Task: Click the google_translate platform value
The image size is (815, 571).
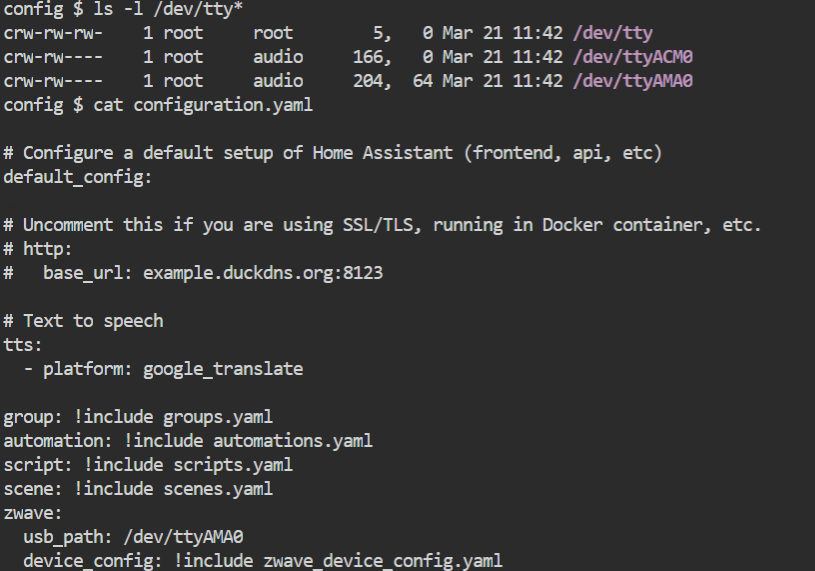Action: [223, 369]
